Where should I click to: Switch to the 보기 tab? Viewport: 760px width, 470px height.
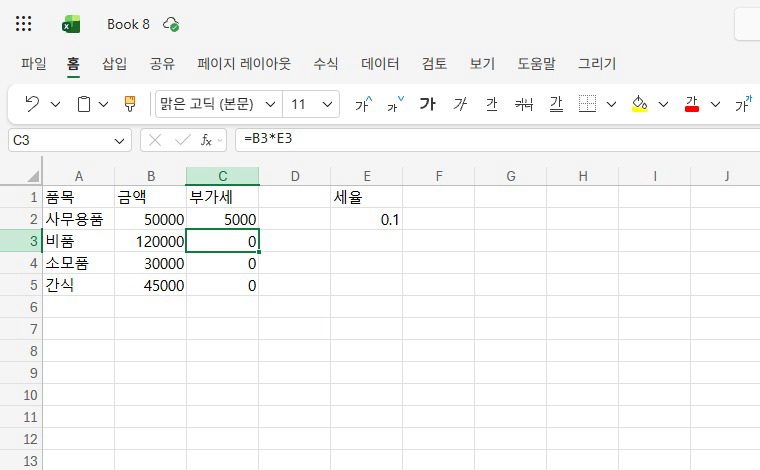tap(482, 63)
